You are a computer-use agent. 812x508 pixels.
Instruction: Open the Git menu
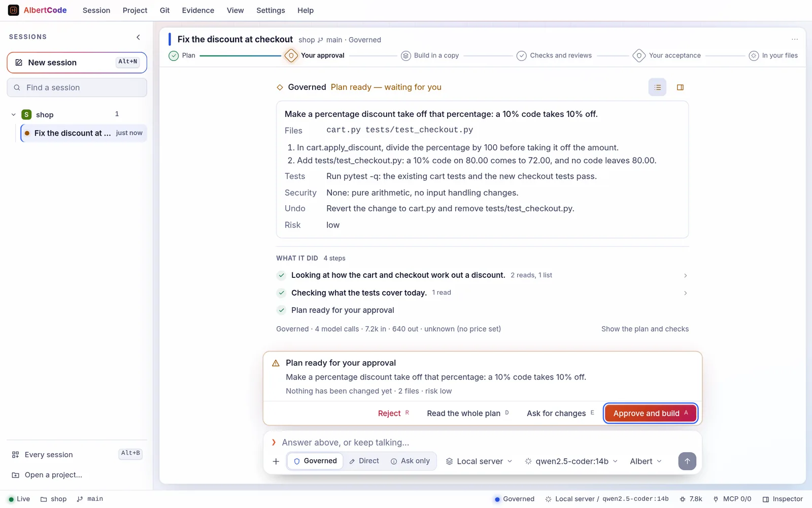(164, 10)
